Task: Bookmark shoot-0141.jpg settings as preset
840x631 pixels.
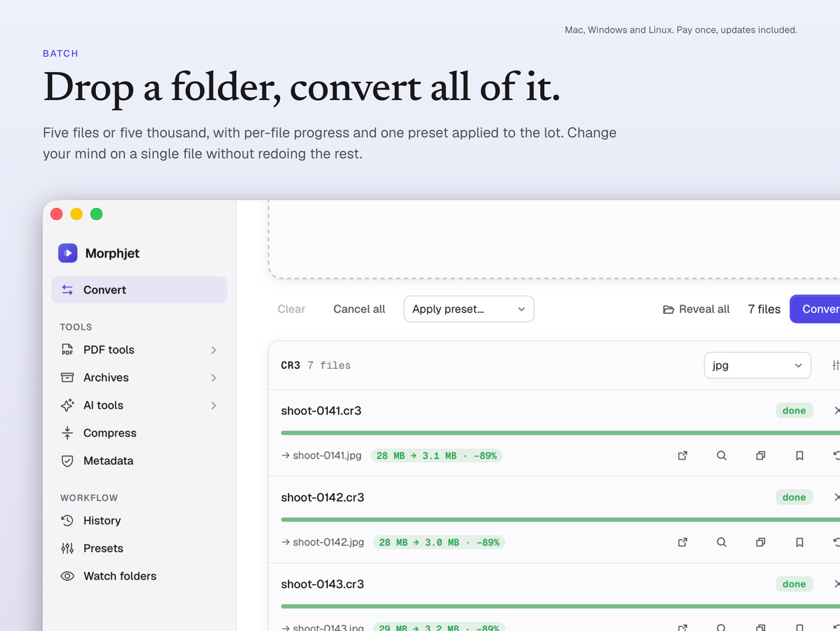Action: [x=799, y=456]
